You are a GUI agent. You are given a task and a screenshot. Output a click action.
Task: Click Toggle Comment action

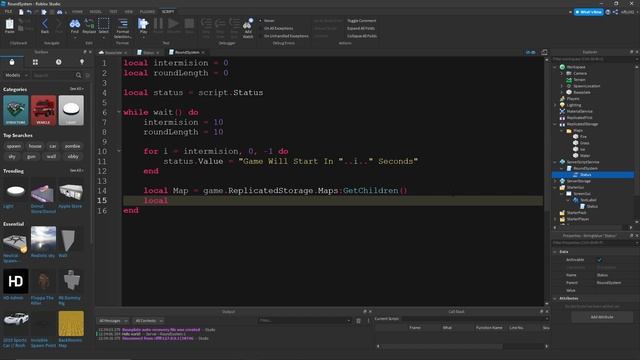(x=362, y=20)
